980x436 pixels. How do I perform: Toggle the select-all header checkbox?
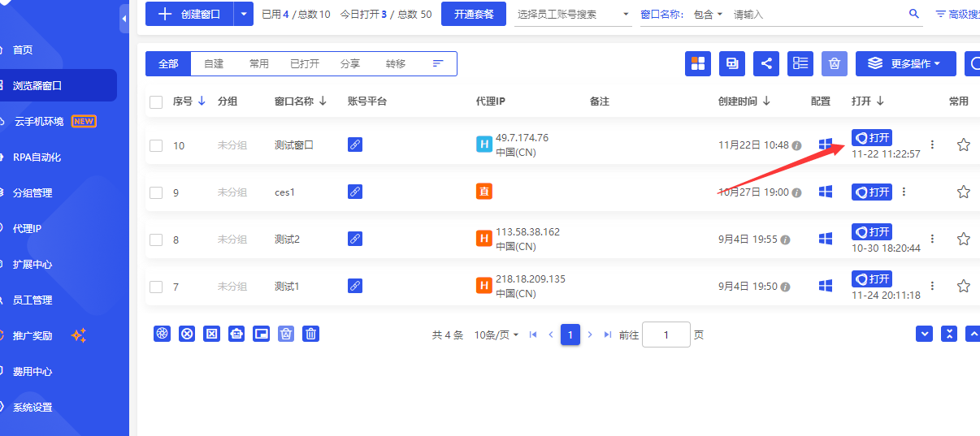156,101
